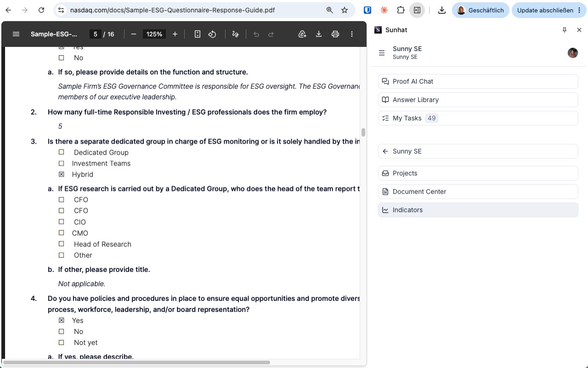Check the Dedicated Group checkbox
Screen dimensions: 588x368
pos(62,152)
